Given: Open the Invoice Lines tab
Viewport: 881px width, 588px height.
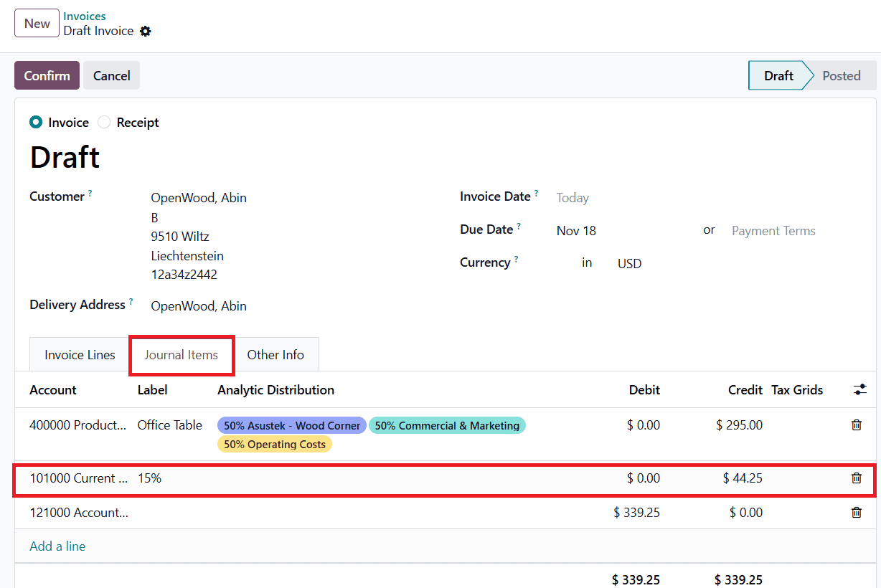Looking at the screenshot, I should pyautogui.click(x=79, y=354).
